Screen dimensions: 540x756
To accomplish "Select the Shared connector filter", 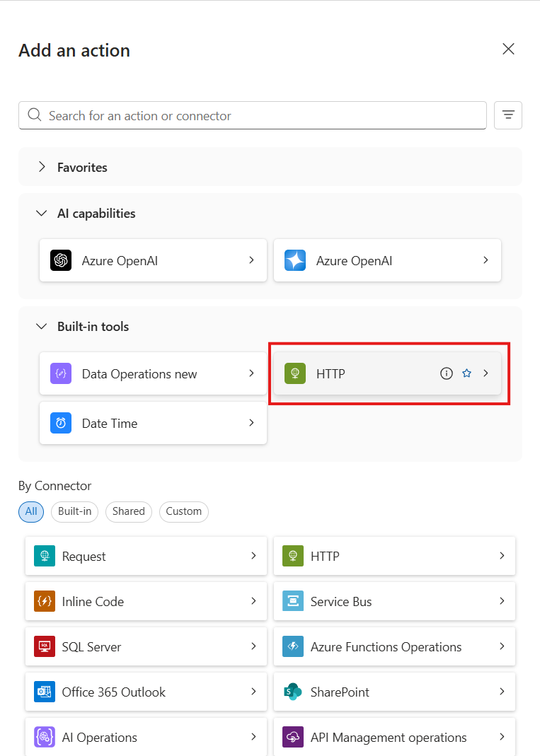I will 128,511.
